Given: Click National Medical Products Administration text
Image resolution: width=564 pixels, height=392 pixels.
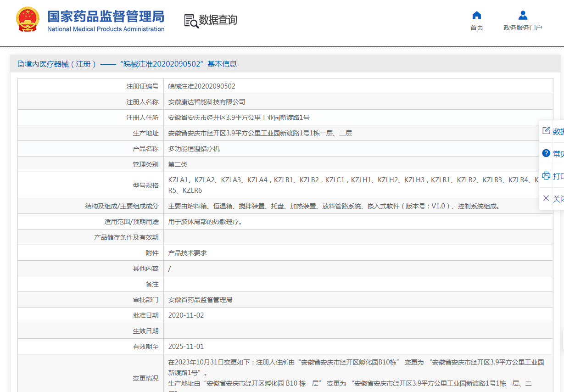Looking at the screenshot, I should tap(106, 29).
